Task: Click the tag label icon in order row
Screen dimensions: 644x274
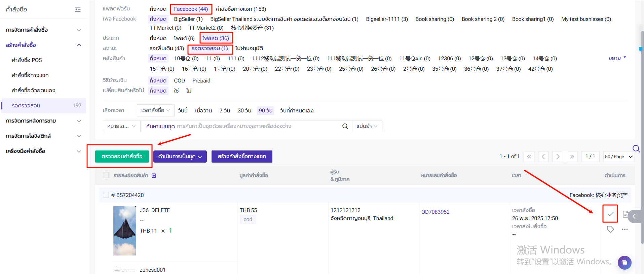Action: [610, 229]
